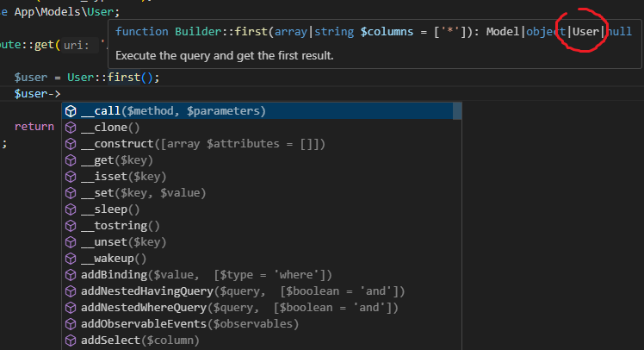This screenshot has height=350, width=644.
Task: Click the method icon beside __set($key, $value)
Action: pos(71,193)
